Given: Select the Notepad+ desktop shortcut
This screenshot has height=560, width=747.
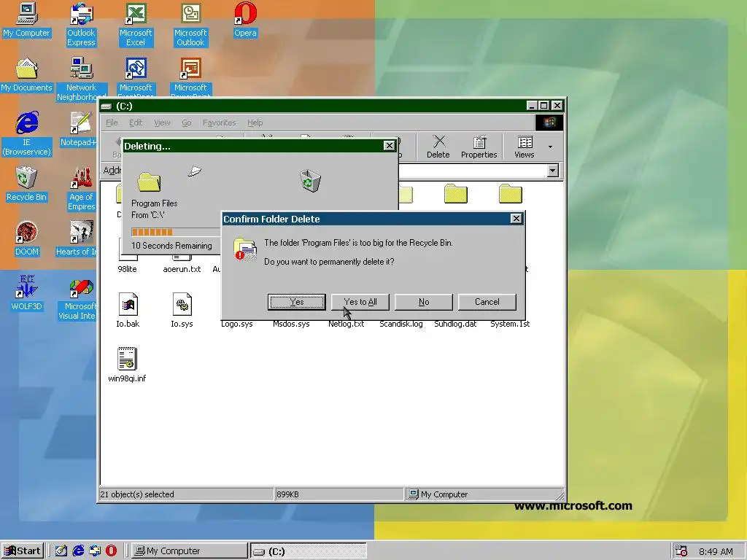Looking at the screenshot, I should tap(80, 130).
